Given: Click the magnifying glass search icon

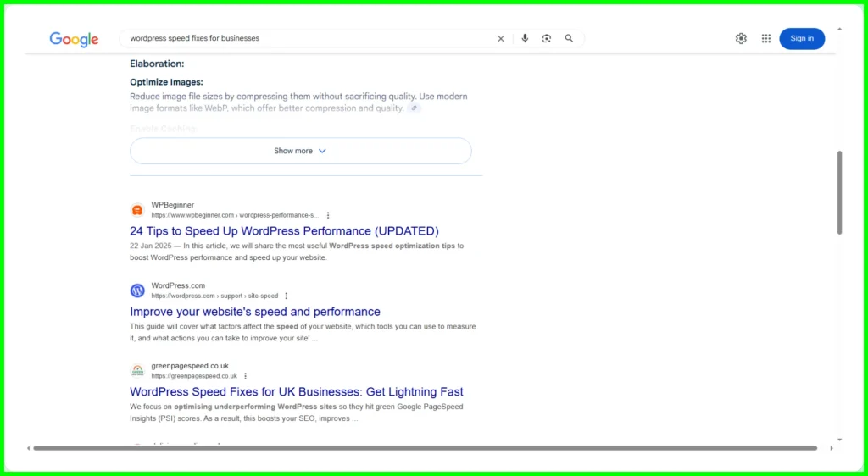Looking at the screenshot, I should click(x=569, y=38).
